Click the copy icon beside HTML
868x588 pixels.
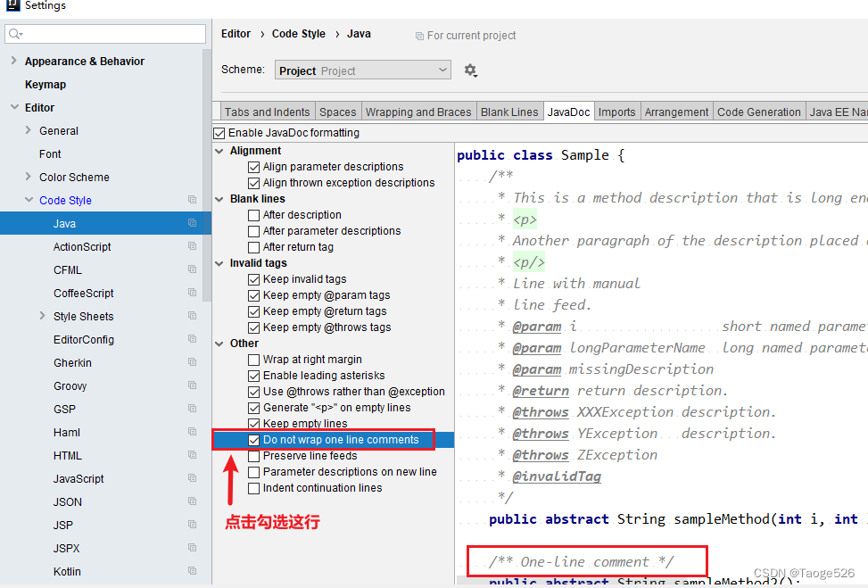click(192, 455)
